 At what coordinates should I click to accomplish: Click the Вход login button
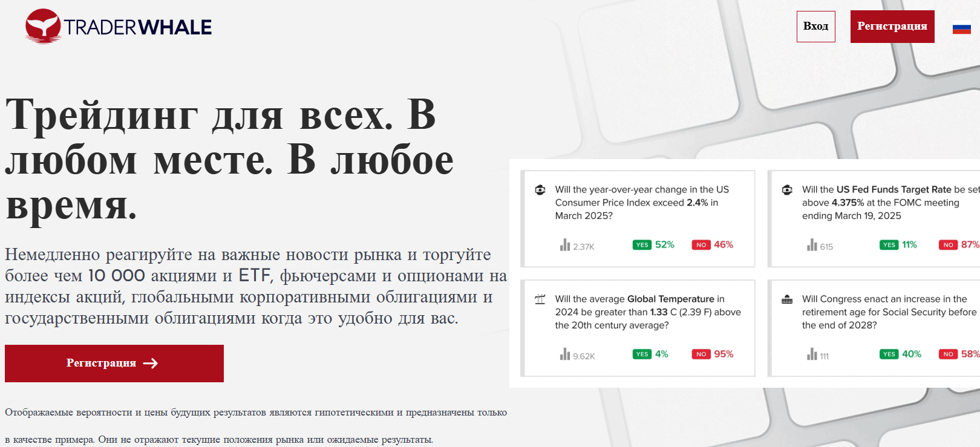815,27
